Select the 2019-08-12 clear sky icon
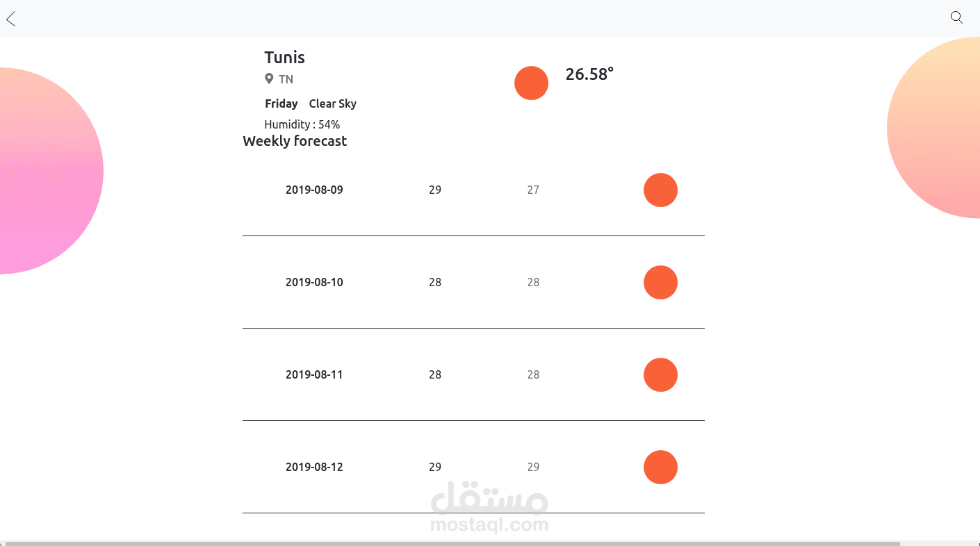This screenshot has width=980, height=546. coord(660,468)
